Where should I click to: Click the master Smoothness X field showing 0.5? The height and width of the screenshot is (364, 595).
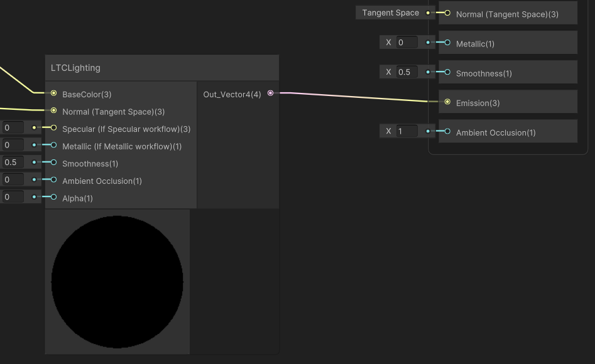(x=407, y=72)
